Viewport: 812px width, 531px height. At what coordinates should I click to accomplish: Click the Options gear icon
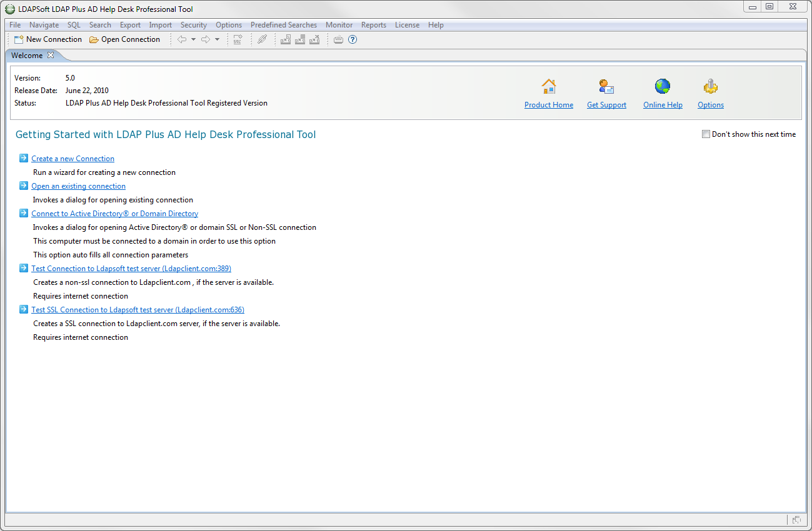pyautogui.click(x=710, y=86)
